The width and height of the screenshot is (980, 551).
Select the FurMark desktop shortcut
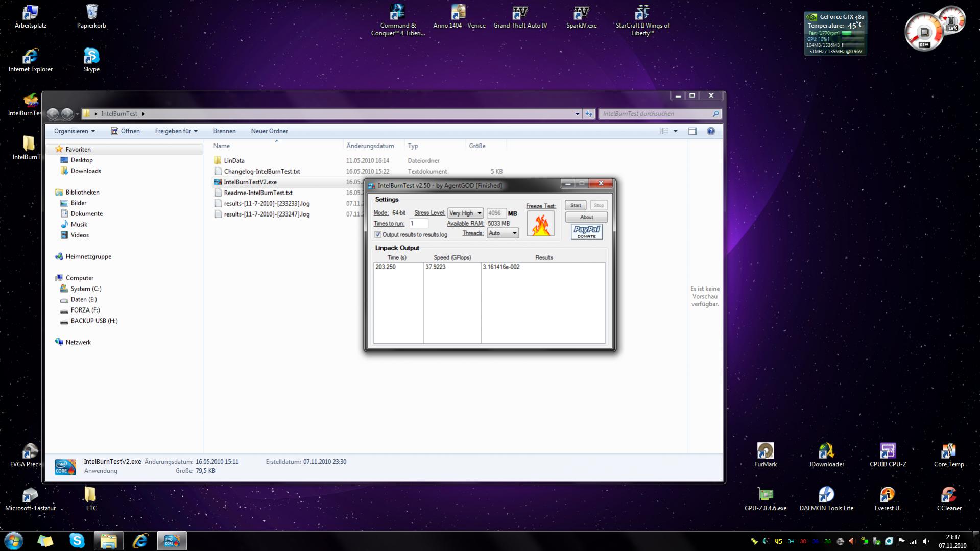tap(765, 455)
